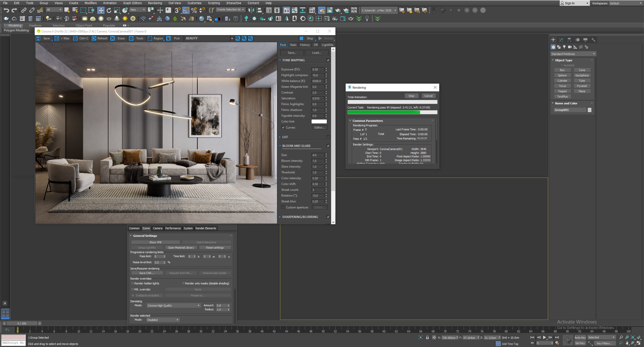Click Go to Start playback icon
The width and height of the screenshot is (644, 347).
[x=532, y=337]
